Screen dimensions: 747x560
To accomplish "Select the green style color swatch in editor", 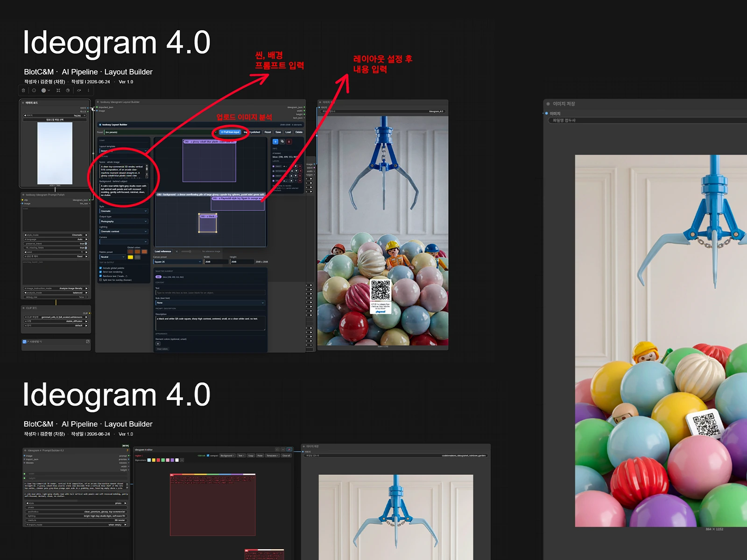I will pyautogui.click(x=163, y=460).
